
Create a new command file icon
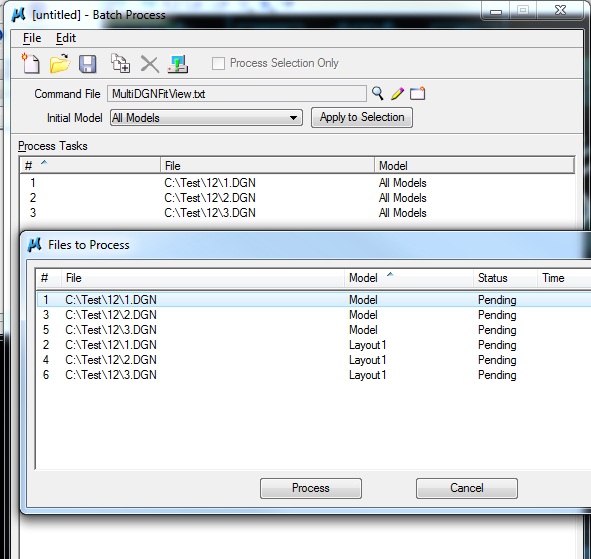(x=418, y=93)
